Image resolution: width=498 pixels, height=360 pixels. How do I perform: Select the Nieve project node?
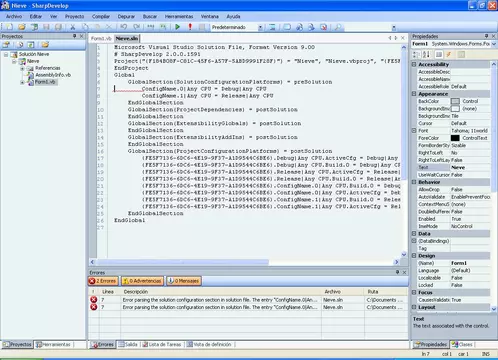pos(33,61)
